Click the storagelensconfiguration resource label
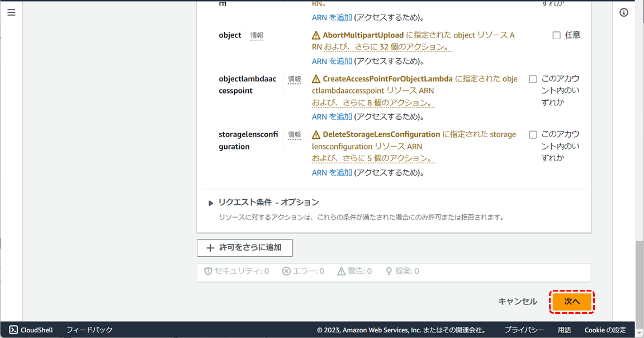This screenshot has height=338, width=644. click(x=248, y=140)
